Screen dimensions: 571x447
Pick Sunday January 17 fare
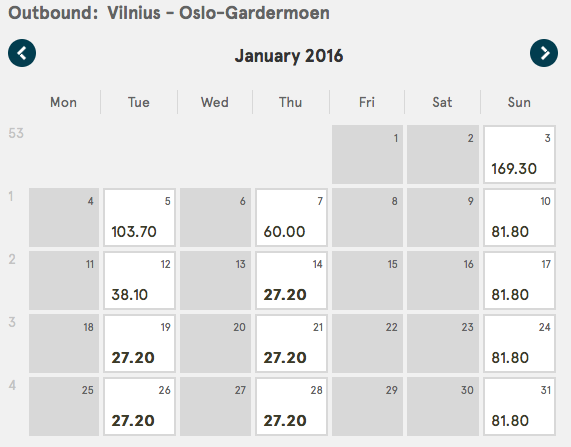coord(519,281)
